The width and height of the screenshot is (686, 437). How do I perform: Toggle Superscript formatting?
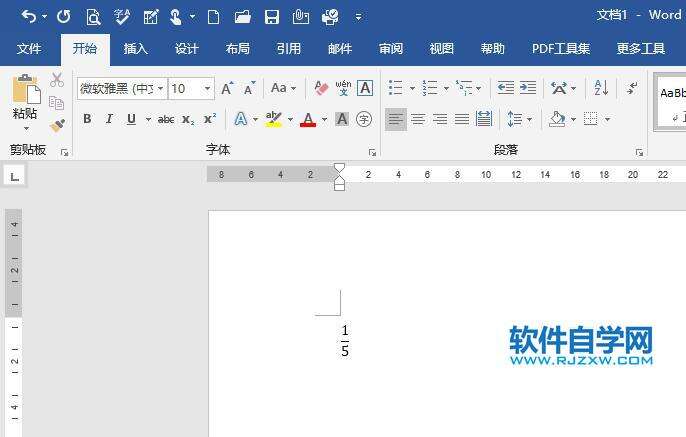click(210, 119)
